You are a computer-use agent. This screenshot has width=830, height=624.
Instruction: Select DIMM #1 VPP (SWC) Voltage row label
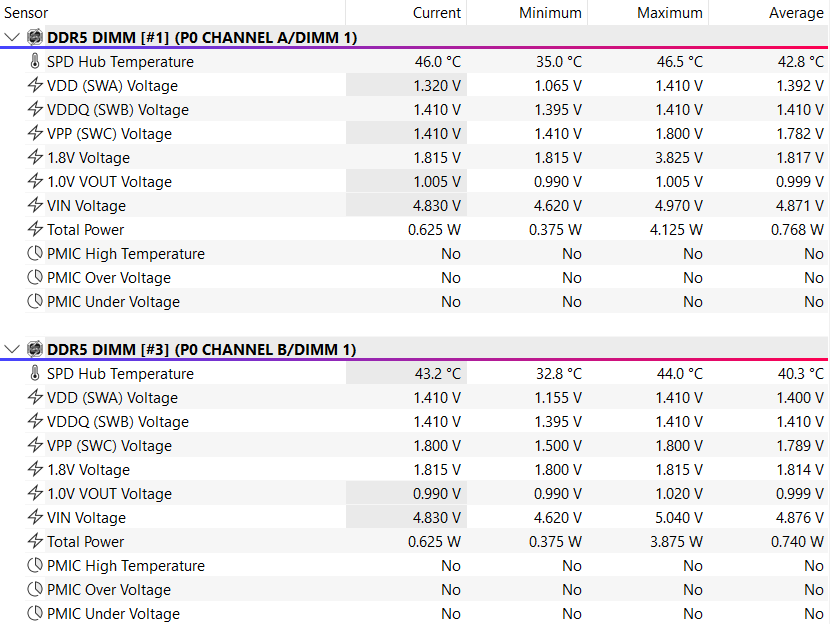(x=109, y=133)
